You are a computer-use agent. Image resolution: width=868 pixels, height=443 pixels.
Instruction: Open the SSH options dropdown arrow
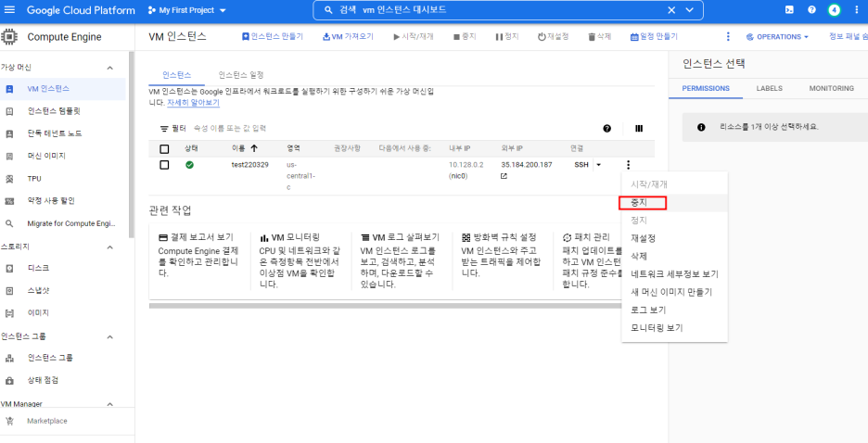tap(598, 165)
